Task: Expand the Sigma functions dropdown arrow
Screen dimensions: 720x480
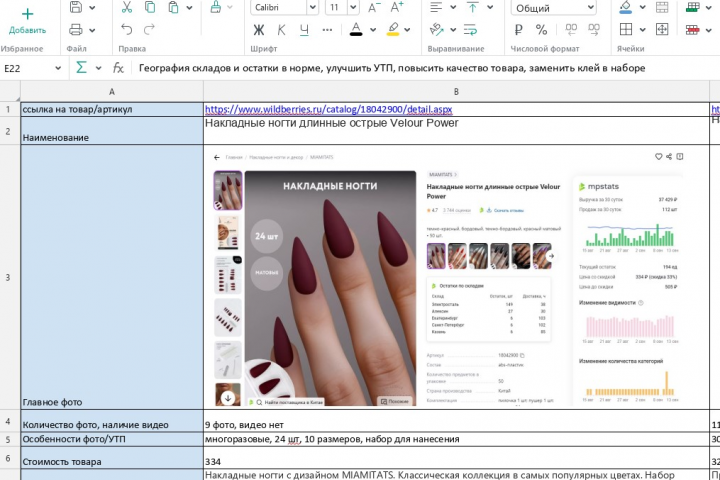Action: tap(98, 68)
